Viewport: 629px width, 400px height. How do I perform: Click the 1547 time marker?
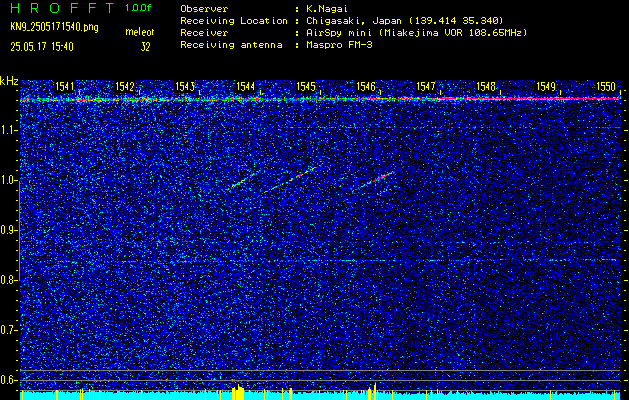[426, 86]
